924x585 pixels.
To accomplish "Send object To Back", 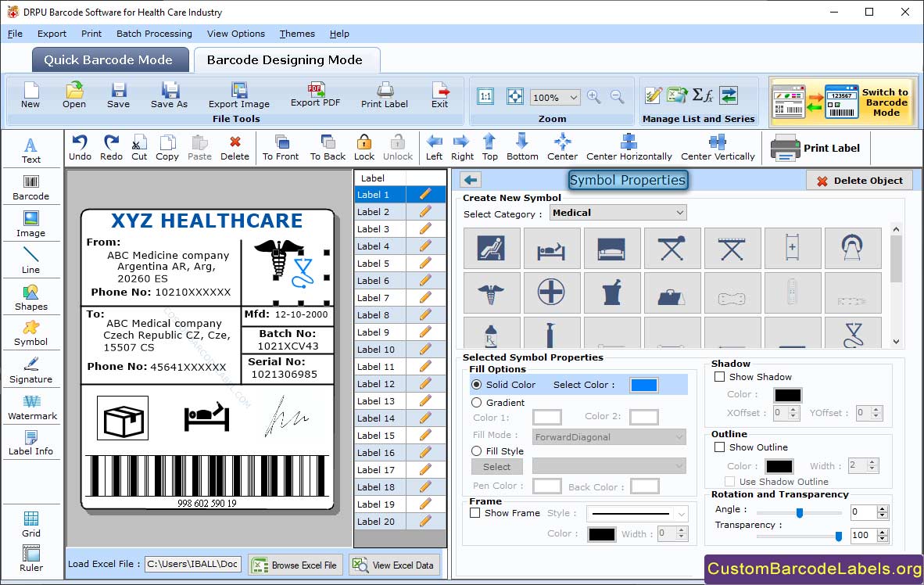I will (328, 148).
